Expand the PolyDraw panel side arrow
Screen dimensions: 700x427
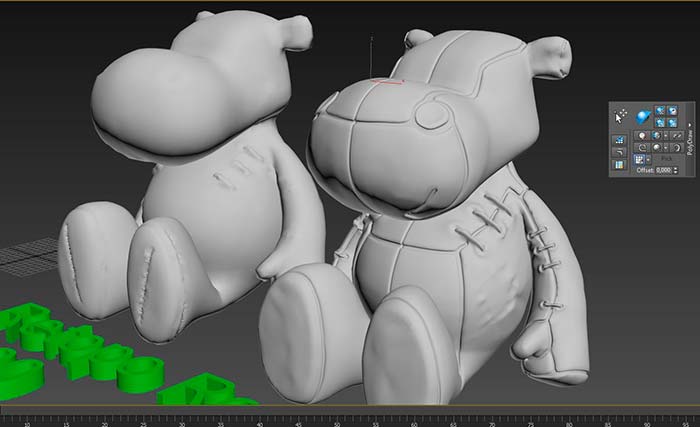[x=690, y=125]
